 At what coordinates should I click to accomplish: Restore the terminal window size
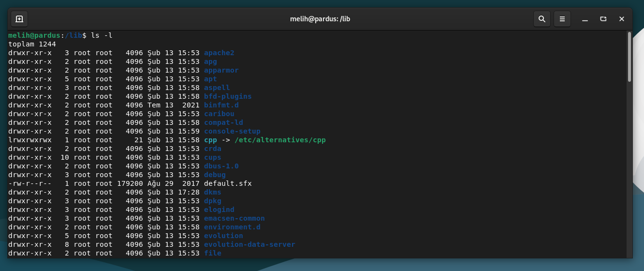[x=603, y=19]
